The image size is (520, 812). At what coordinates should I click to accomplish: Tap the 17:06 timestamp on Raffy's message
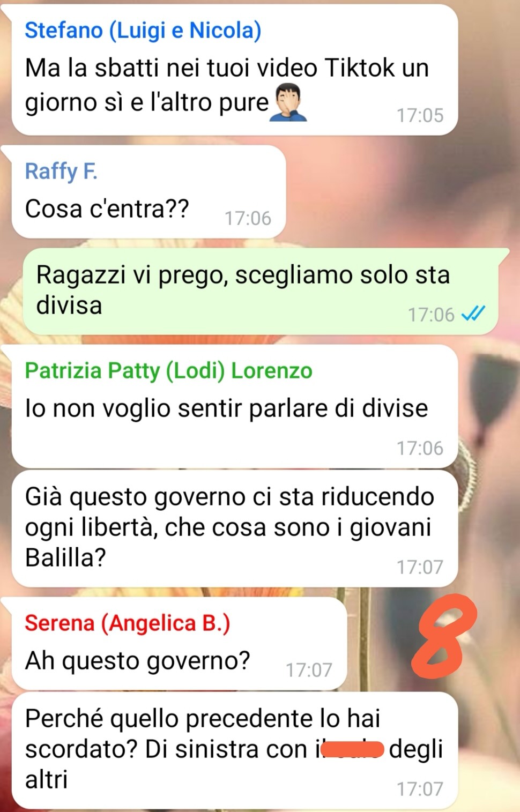click(x=248, y=218)
